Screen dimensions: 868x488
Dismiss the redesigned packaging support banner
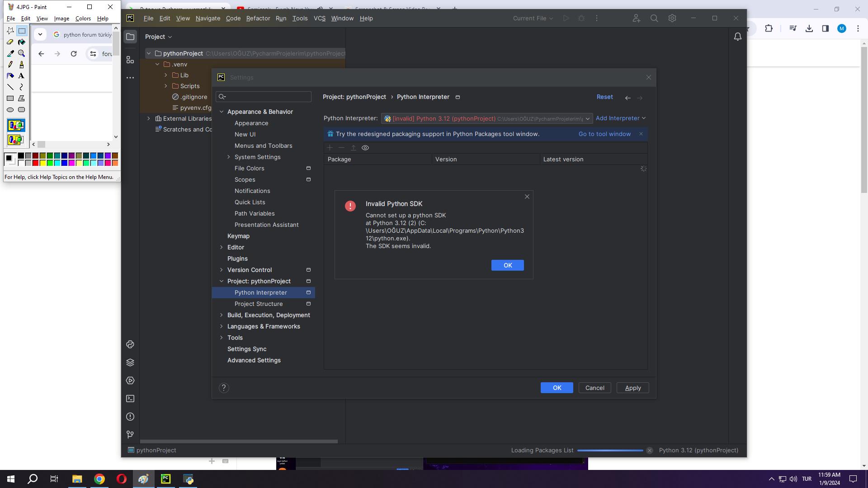click(641, 134)
